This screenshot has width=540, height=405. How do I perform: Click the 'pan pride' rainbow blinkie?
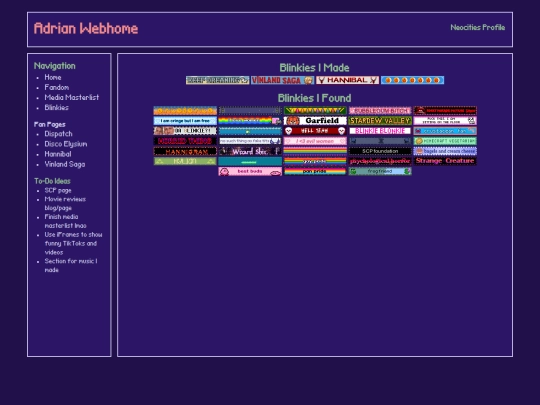[315, 171]
